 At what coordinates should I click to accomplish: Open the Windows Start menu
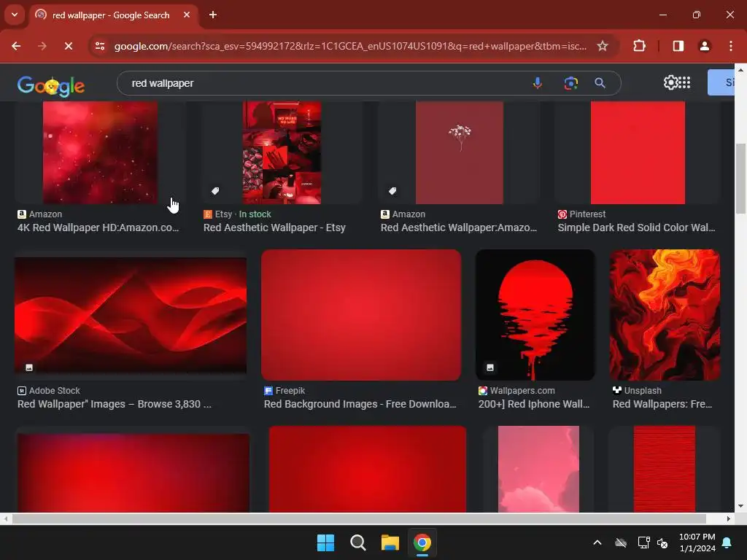[326, 542]
